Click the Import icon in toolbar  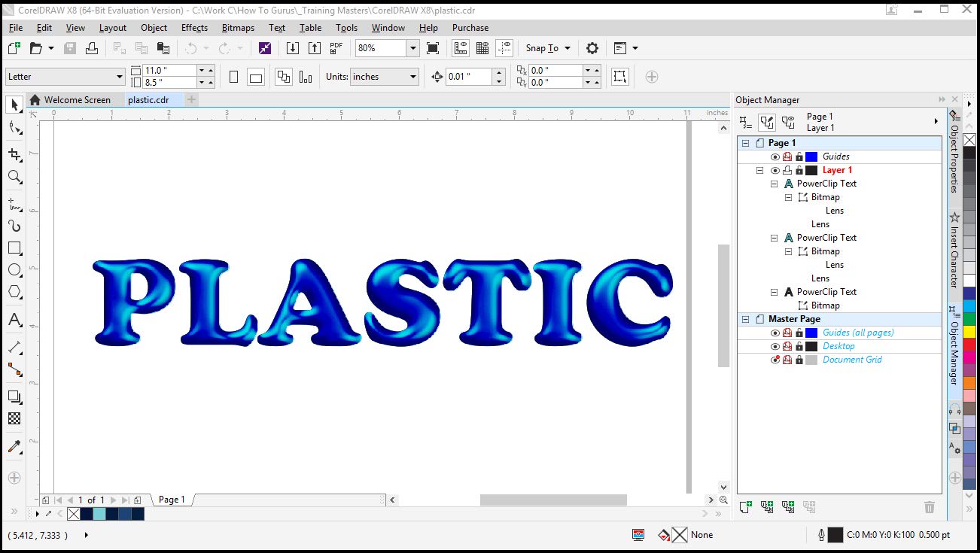coord(293,48)
